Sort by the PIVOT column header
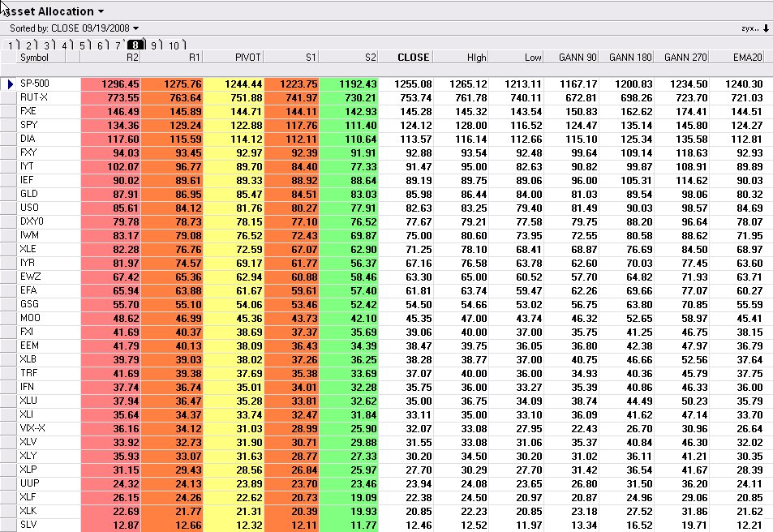Viewport: 773px width, 532px height. (x=234, y=58)
